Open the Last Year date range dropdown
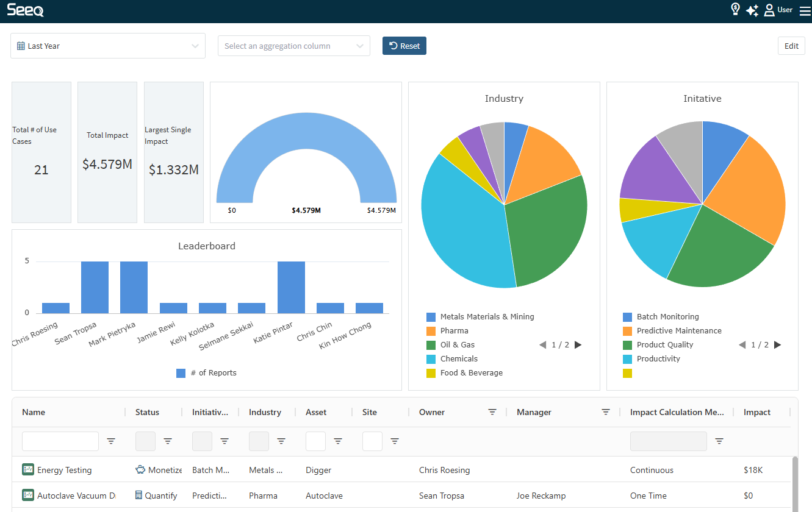Viewport: 812px width, 512px height. tap(108, 46)
